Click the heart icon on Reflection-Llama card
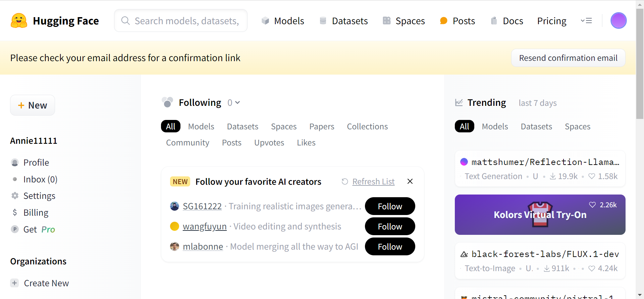The width and height of the screenshot is (644, 299). point(592,176)
